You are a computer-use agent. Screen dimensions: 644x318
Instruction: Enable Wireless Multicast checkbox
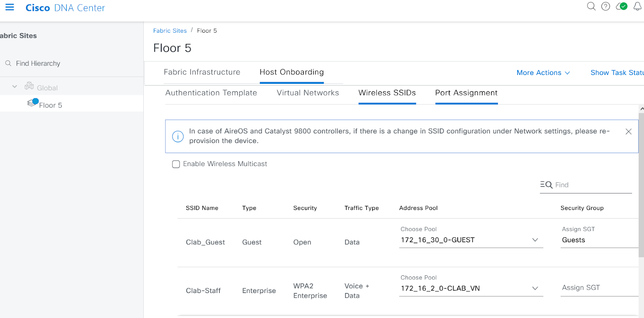click(176, 164)
